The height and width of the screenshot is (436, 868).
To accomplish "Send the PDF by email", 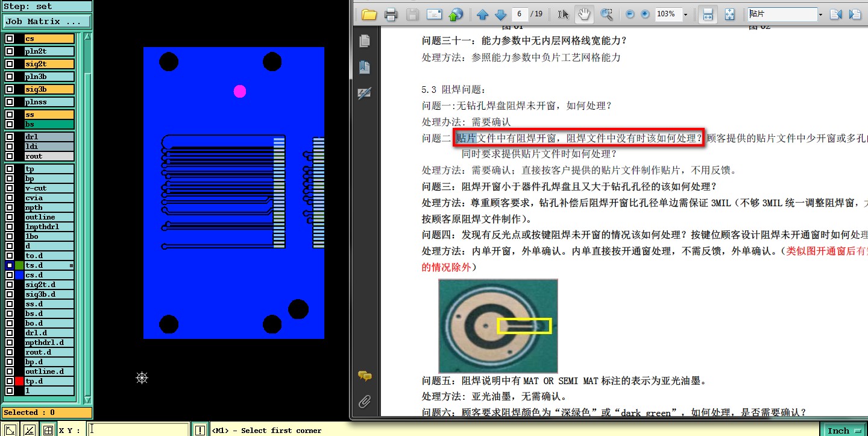I will click(x=435, y=14).
